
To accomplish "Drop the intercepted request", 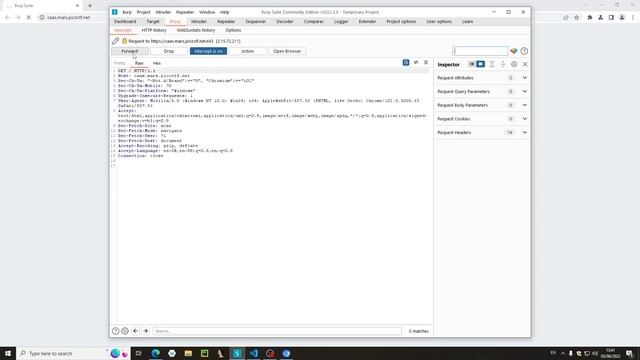I will (169, 51).
